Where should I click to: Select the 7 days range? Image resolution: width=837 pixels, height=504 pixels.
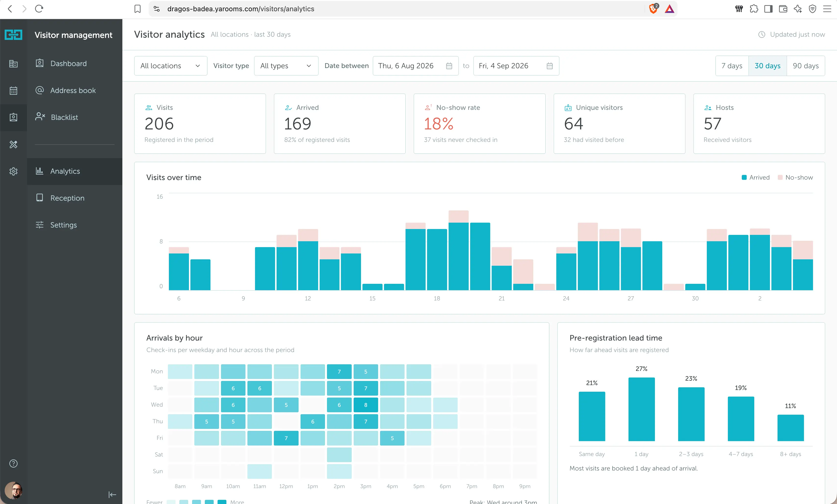pos(732,66)
